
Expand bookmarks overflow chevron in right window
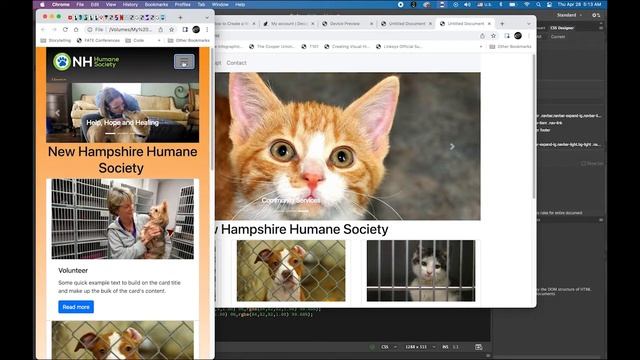[x=481, y=47]
